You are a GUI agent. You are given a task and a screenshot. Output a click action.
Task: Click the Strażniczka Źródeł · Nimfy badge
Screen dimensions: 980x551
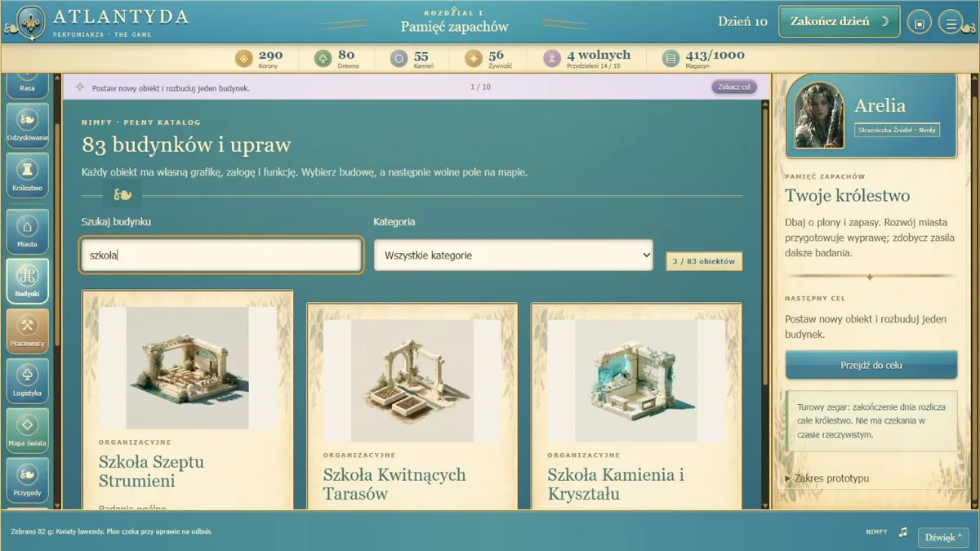pos(898,130)
